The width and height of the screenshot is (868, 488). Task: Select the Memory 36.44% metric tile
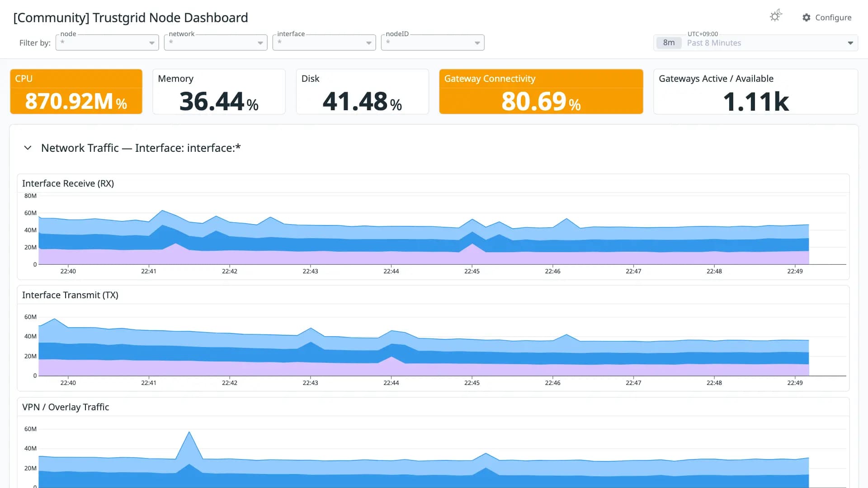(x=219, y=91)
